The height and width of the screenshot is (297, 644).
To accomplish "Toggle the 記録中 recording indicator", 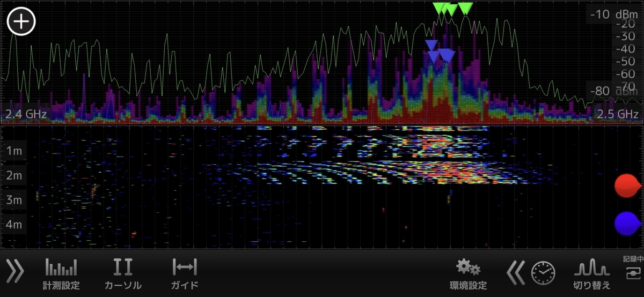I will coord(633,269).
